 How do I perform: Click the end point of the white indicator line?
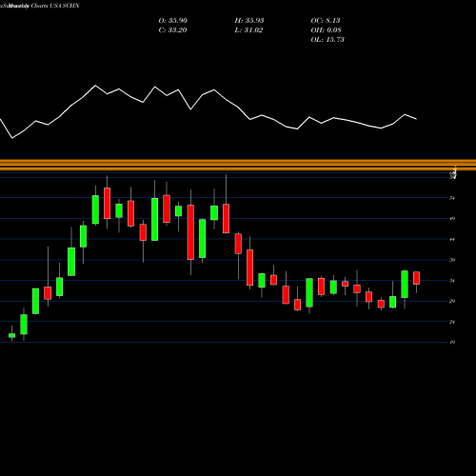pos(416,119)
